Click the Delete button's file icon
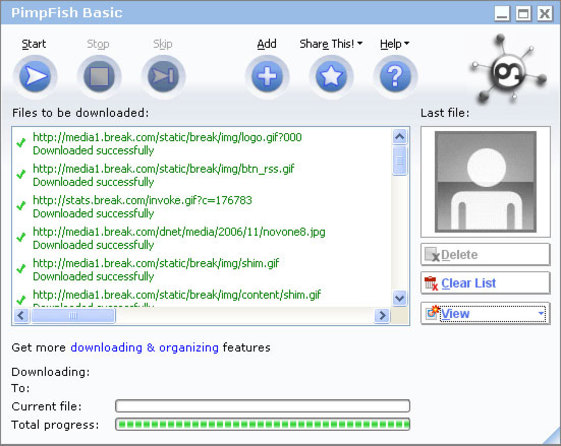The width and height of the screenshot is (561, 446). pos(432,255)
